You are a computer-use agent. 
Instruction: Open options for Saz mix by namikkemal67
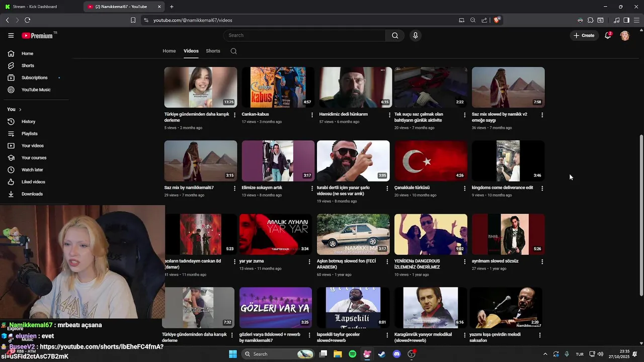click(234, 188)
